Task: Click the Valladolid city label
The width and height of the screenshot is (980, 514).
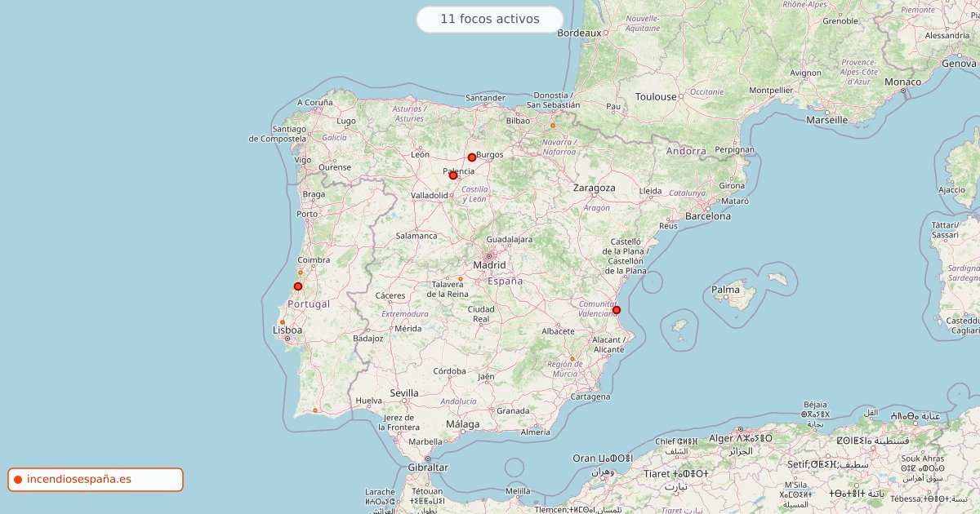Action: [429, 196]
